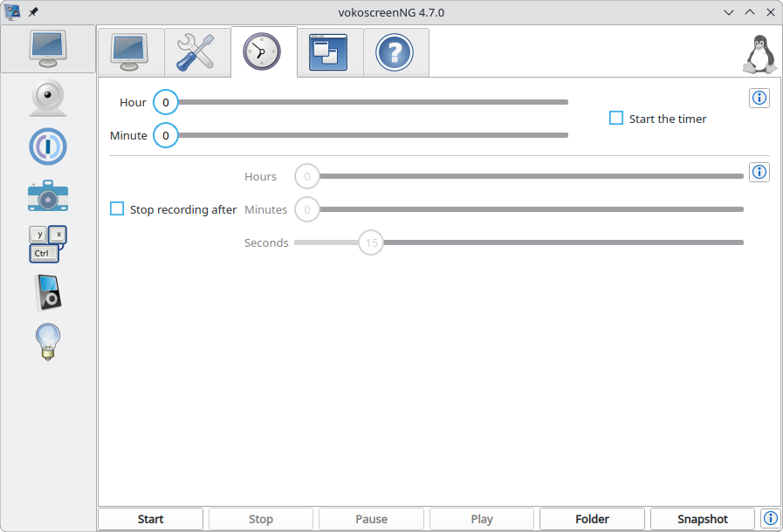Screen dimensions: 783x532
Task: Switch to the wrench and screwdriver settings tab
Action: (x=196, y=52)
